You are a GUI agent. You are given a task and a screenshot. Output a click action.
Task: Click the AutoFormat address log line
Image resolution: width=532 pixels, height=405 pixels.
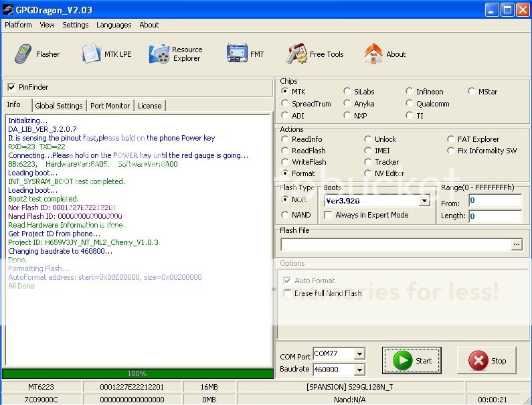click(105, 277)
